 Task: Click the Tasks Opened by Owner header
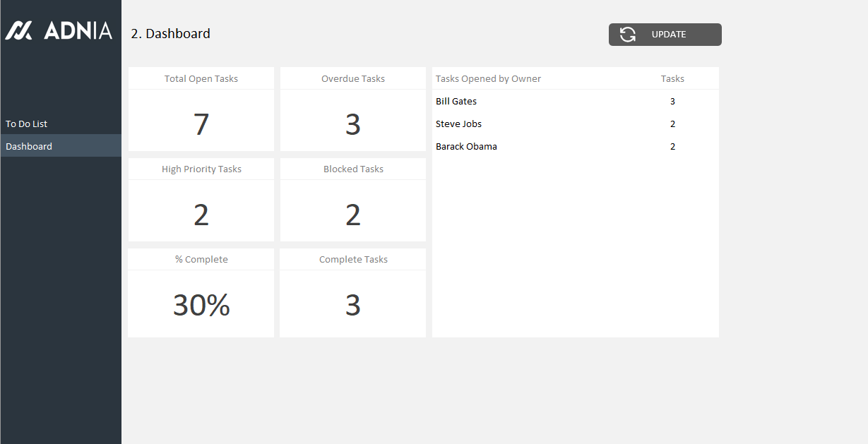(488, 78)
